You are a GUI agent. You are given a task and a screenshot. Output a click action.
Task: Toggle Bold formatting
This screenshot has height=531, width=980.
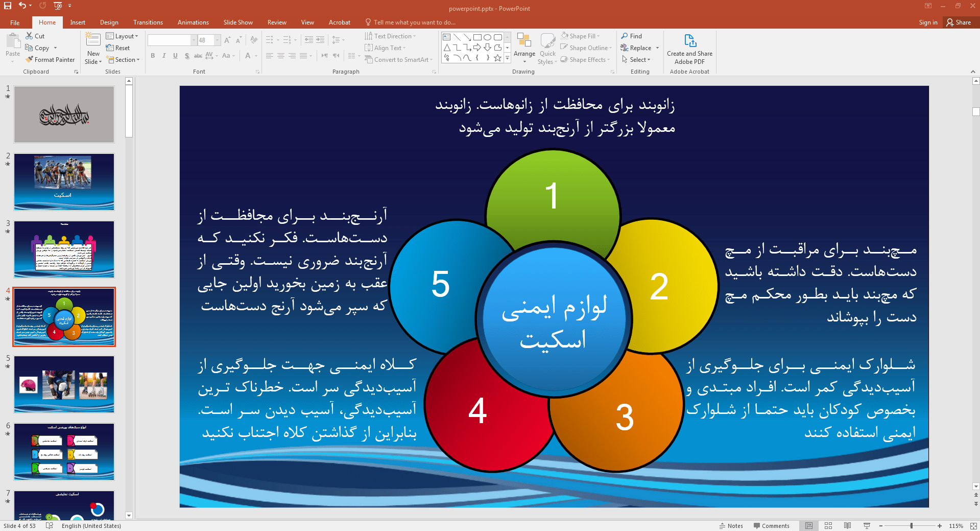click(153, 56)
